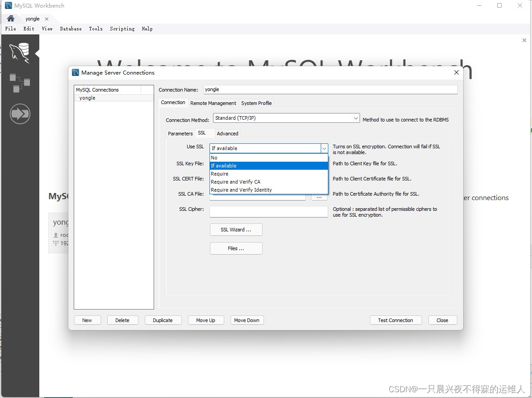Click the home icon tab
Screen dimensions: 532x398
11,19
